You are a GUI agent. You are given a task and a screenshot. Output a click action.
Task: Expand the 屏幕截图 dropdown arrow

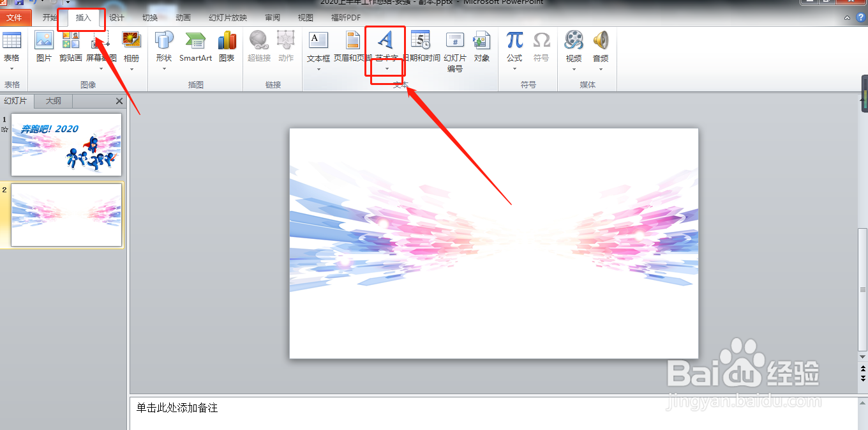click(101, 69)
